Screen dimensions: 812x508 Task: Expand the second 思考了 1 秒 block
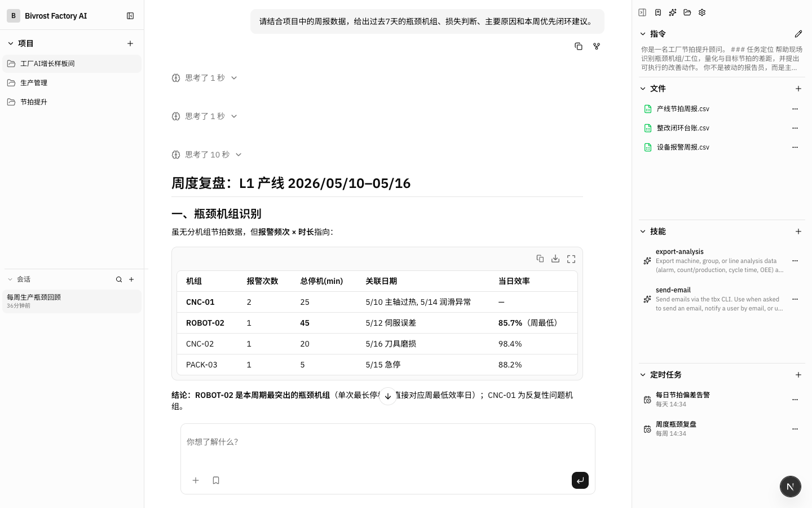pos(204,116)
